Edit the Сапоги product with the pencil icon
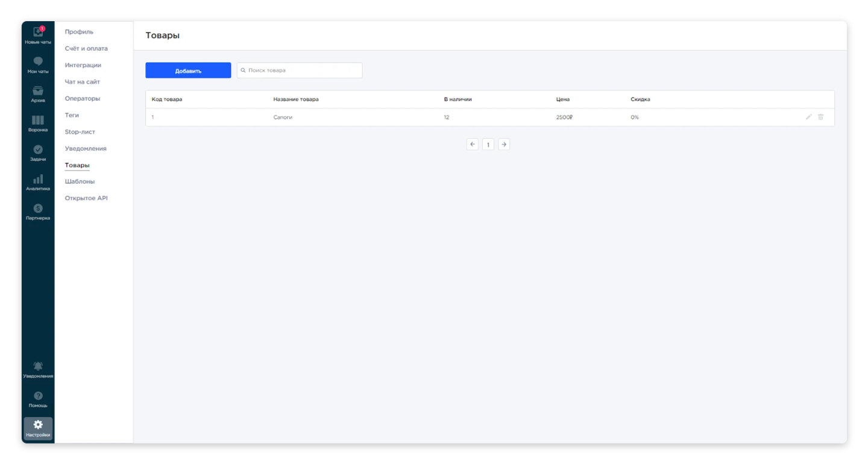 coord(809,117)
